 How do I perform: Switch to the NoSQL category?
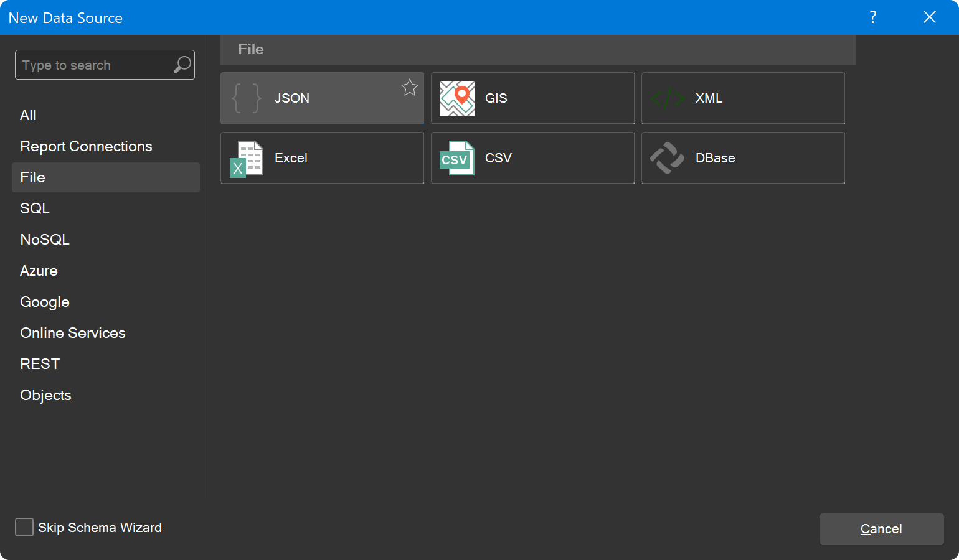(x=106, y=240)
